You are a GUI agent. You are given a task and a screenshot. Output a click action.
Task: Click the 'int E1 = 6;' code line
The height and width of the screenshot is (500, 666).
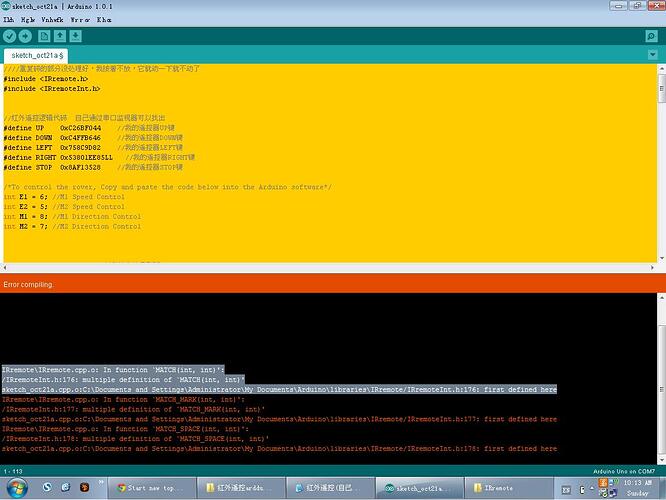tap(64, 197)
